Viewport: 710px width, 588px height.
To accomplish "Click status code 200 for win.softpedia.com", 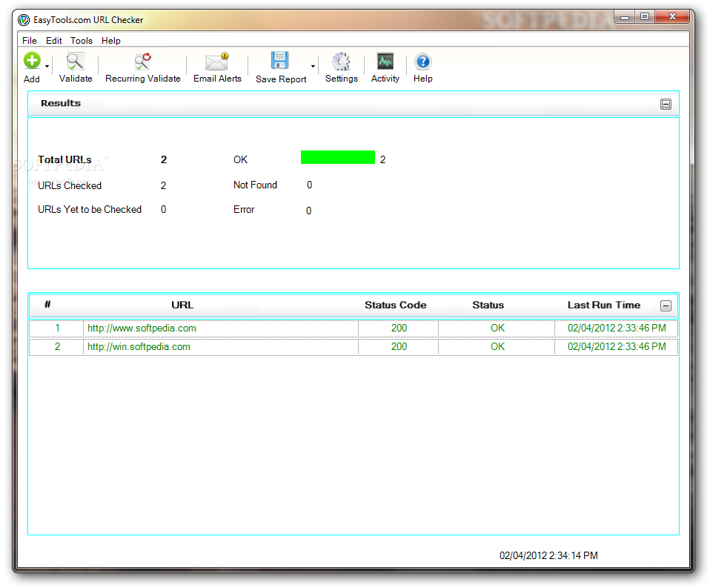I will click(x=399, y=346).
